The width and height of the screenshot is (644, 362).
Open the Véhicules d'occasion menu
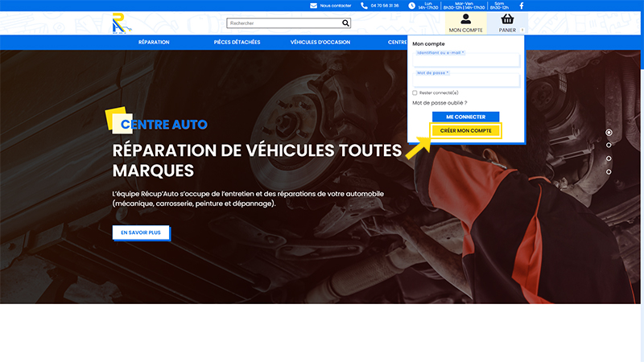coord(320,43)
